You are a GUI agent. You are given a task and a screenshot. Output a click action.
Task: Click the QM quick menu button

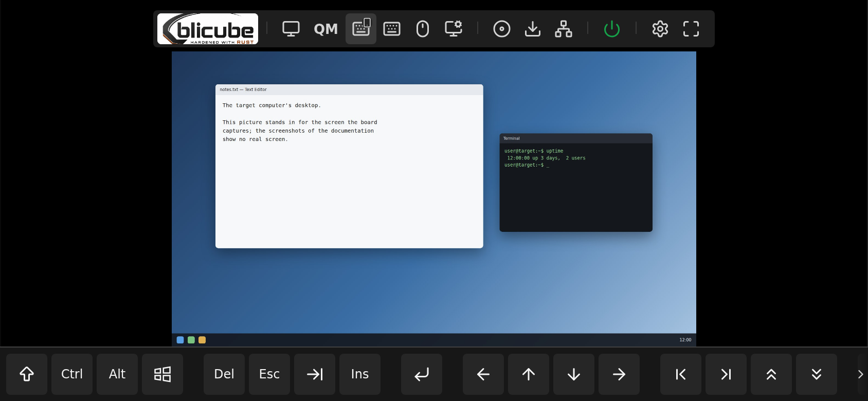pyautogui.click(x=326, y=29)
